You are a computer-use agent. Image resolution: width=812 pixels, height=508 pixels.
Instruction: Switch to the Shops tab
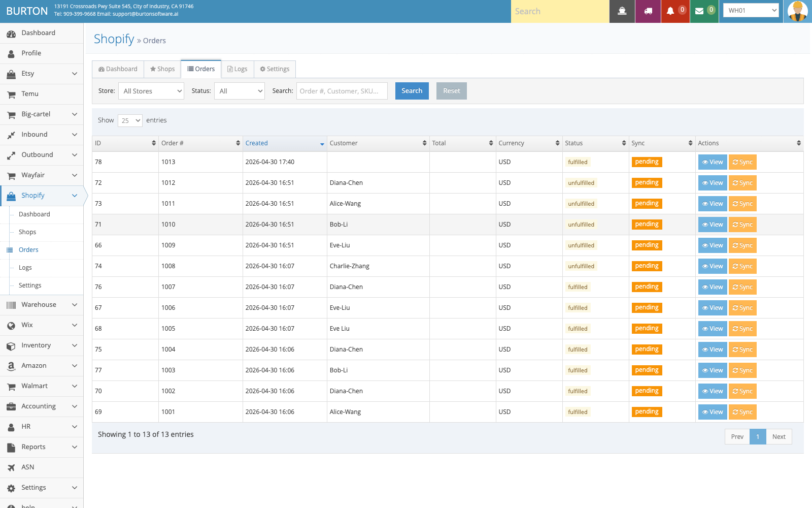click(x=162, y=69)
